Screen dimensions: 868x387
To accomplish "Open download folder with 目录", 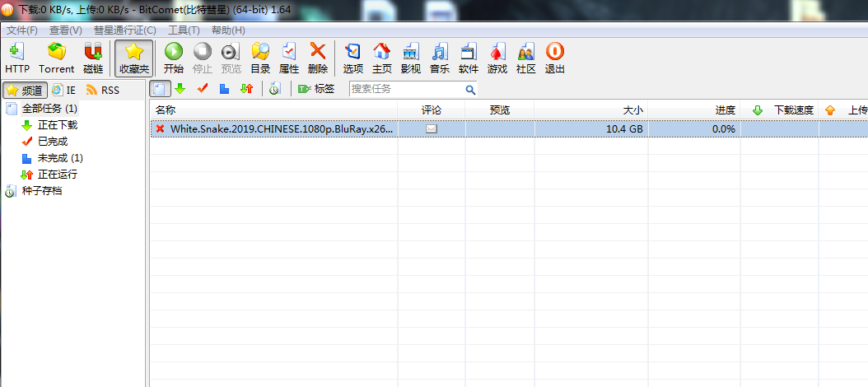I will click(x=260, y=58).
